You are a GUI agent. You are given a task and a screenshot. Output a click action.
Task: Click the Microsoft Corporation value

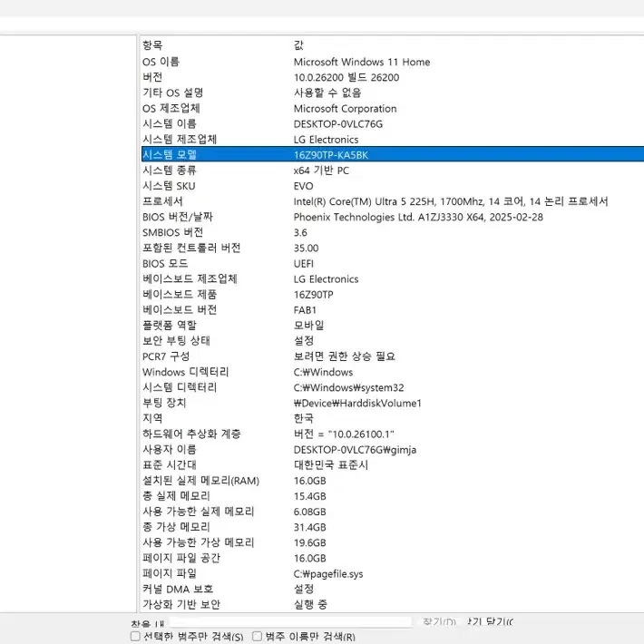[x=345, y=109]
